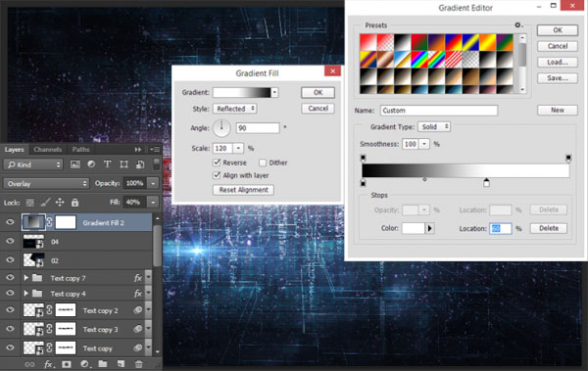Open layer Opacity slider arrow

point(153,183)
